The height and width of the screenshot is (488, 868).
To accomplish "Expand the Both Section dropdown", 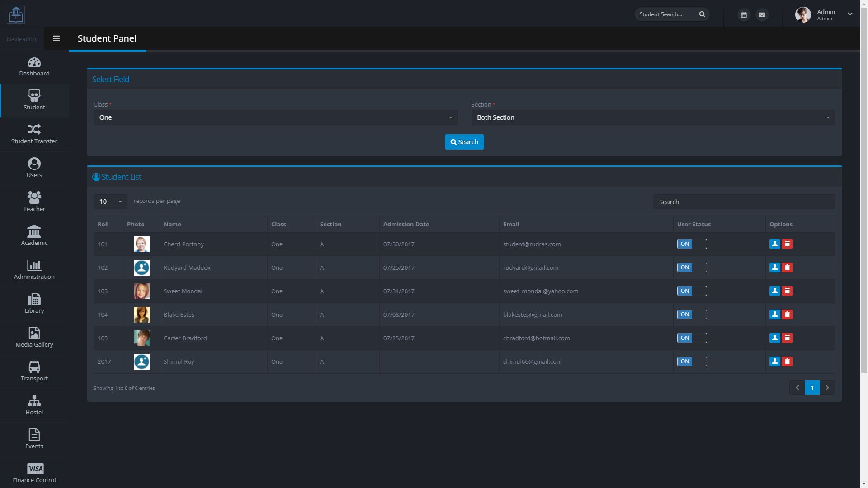I will click(x=653, y=117).
